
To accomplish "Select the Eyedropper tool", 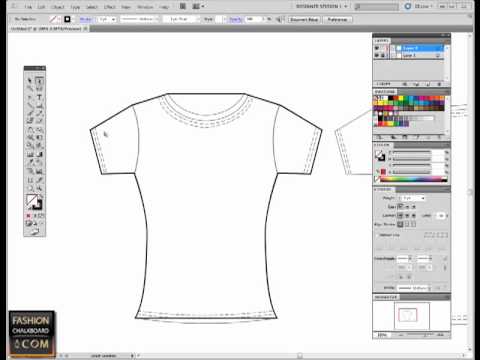I will tap(30, 162).
